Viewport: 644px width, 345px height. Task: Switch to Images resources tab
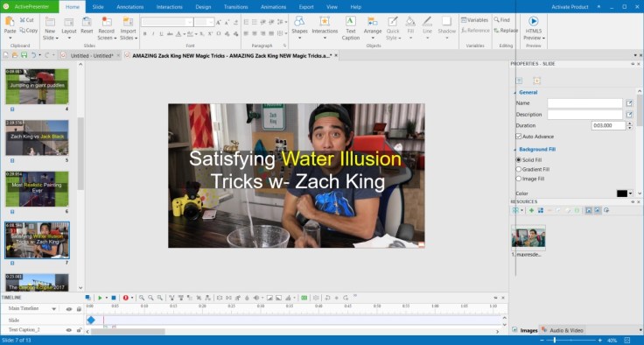[525, 330]
